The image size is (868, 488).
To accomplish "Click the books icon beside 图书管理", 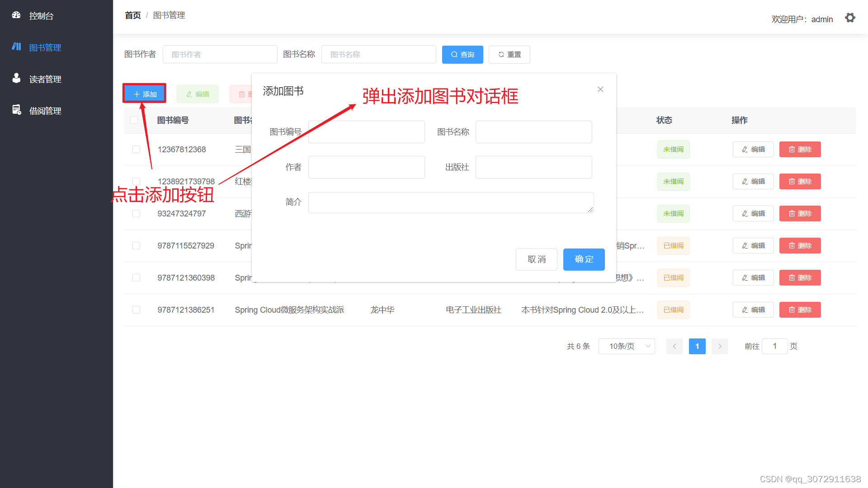I will [x=16, y=47].
